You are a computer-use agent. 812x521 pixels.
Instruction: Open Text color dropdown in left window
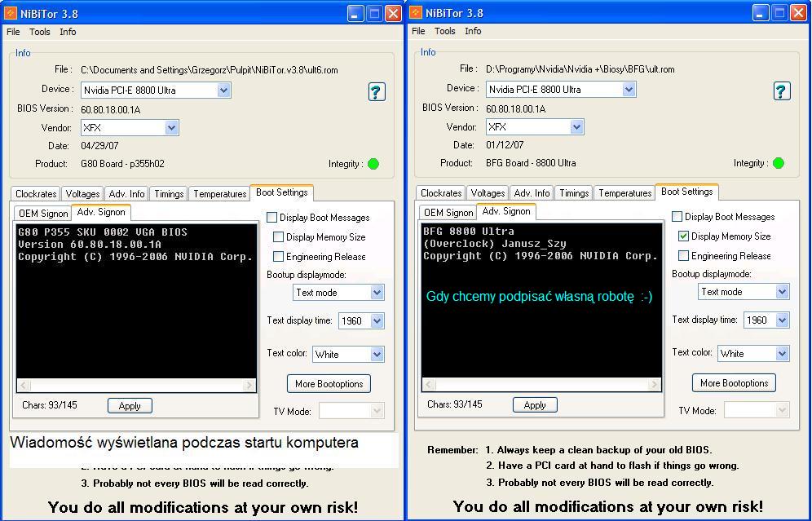click(377, 355)
